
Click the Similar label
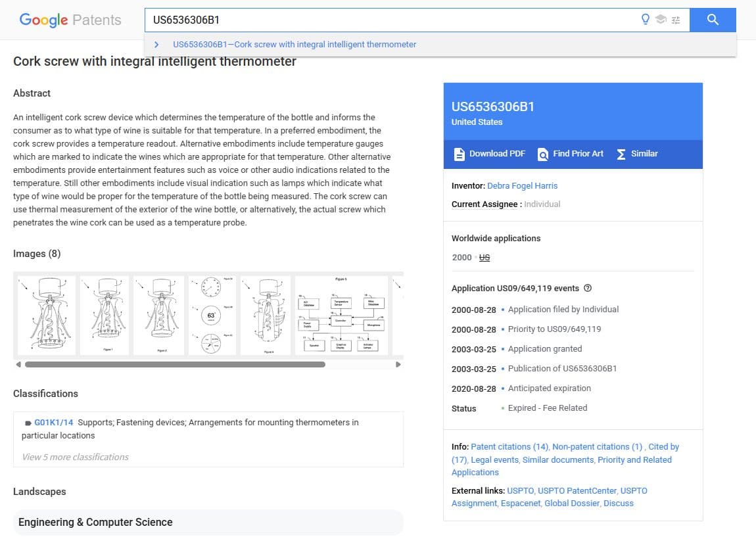pos(644,153)
